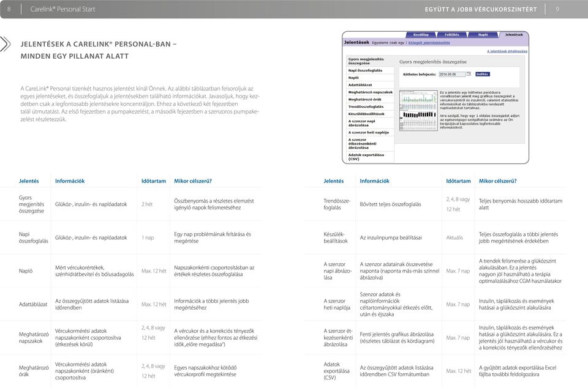Click the 'Adattáblázat' cell in the left table
This screenshot has width=588, height=388.
pyautogui.click(x=33, y=304)
